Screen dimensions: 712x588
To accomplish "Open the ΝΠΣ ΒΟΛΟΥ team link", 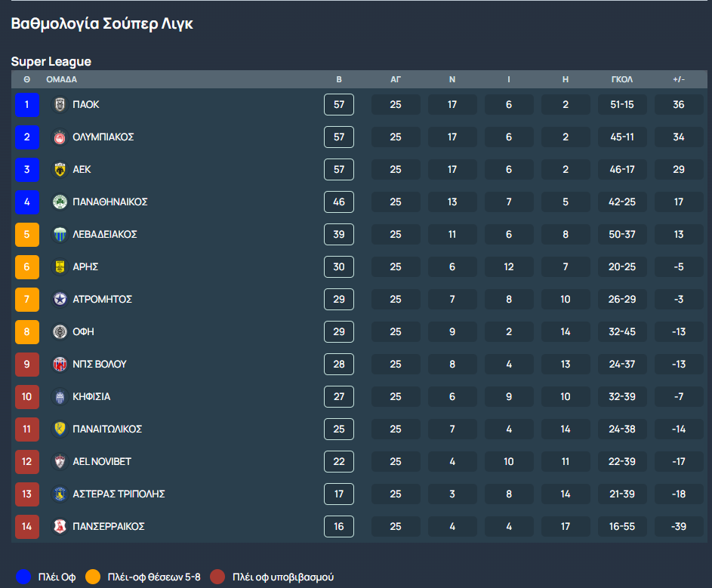I will tap(99, 365).
